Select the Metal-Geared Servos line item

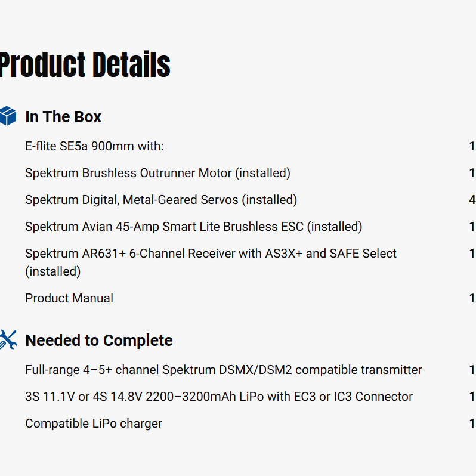pos(161,200)
